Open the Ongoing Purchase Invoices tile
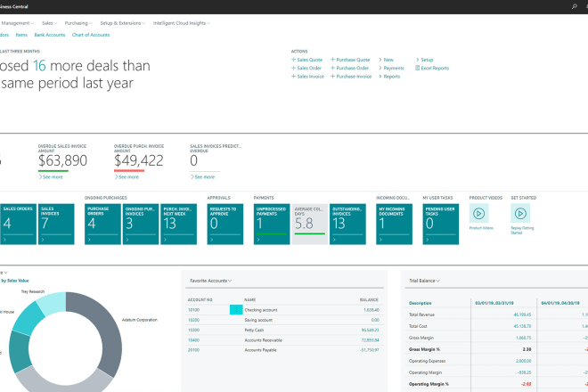 click(141, 225)
